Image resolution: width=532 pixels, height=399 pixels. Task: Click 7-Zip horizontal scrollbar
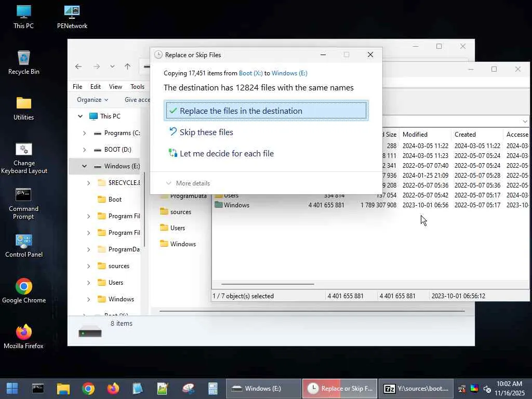[x=268, y=284]
